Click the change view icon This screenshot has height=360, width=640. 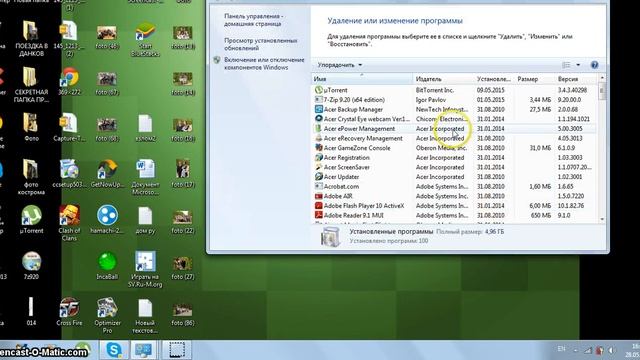(x=566, y=65)
